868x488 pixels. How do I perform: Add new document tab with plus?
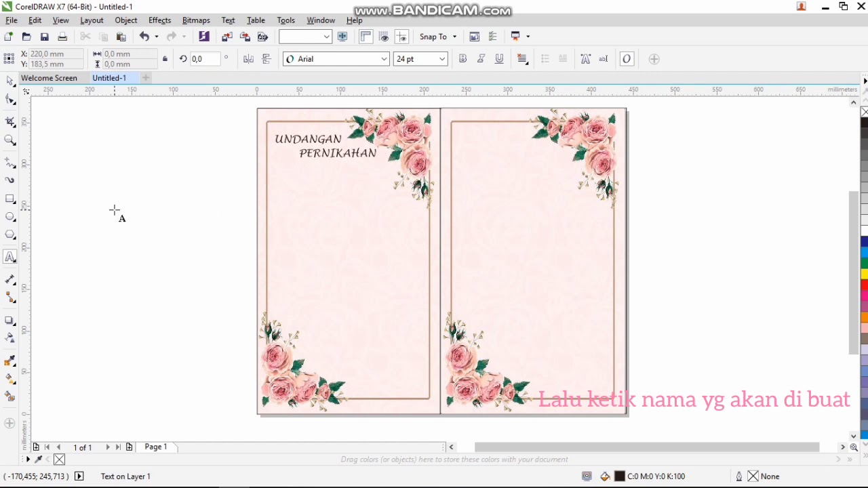pyautogui.click(x=145, y=78)
